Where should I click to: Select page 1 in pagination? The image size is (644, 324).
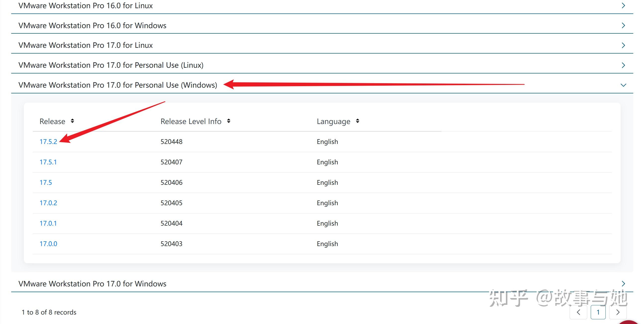(598, 312)
